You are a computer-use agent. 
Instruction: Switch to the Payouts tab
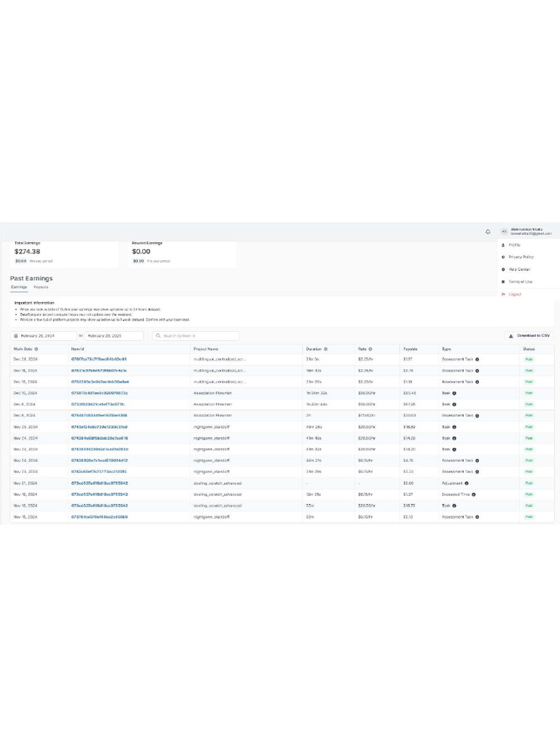[41, 287]
